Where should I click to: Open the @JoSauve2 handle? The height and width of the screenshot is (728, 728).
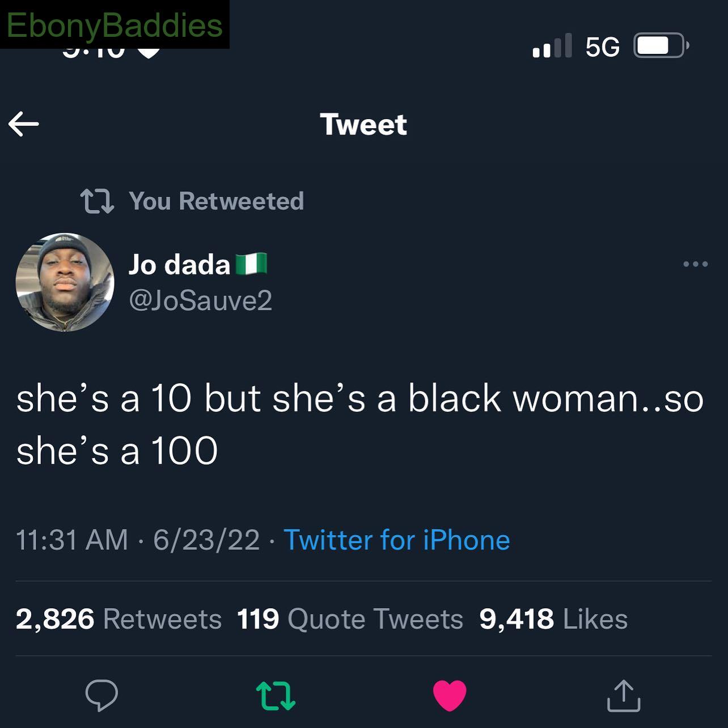pyautogui.click(x=201, y=300)
